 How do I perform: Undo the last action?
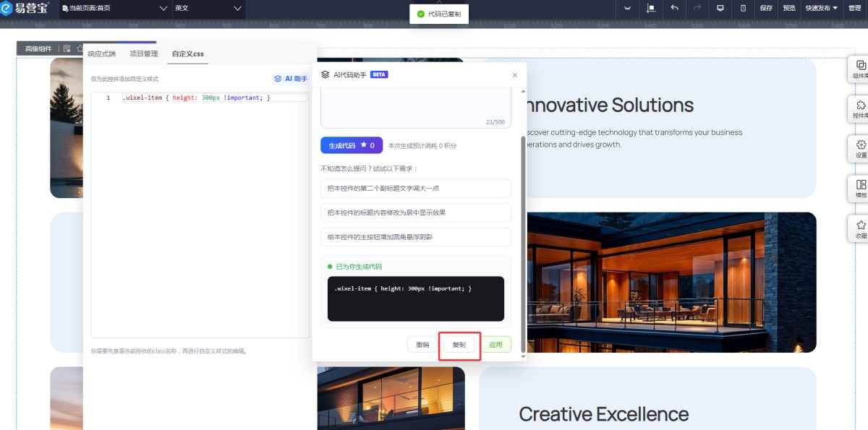(x=674, y=9)
